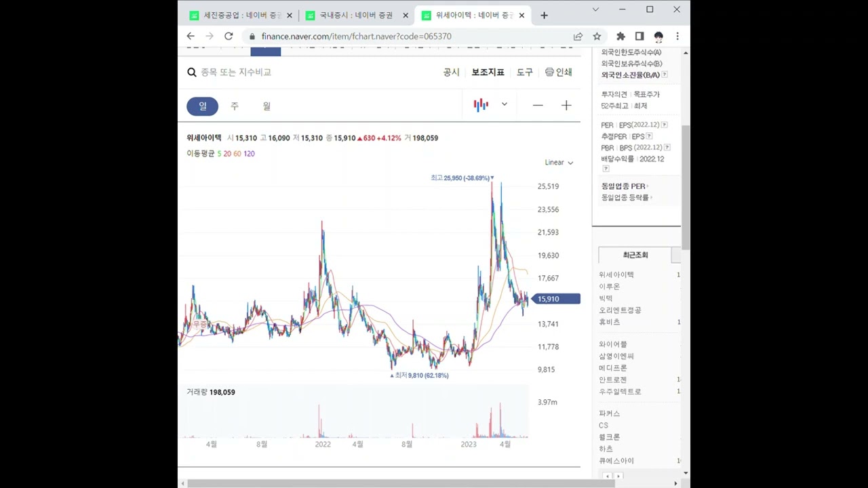Image resolution: width=868 pixels, height=488 pixels.
Task: Open the browser side panel
Action: (639, 36)
